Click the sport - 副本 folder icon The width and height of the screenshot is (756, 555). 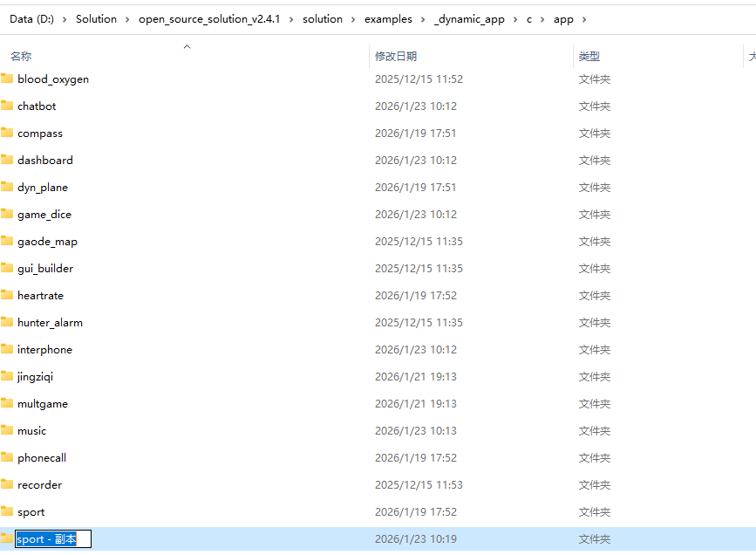point(7,538)
